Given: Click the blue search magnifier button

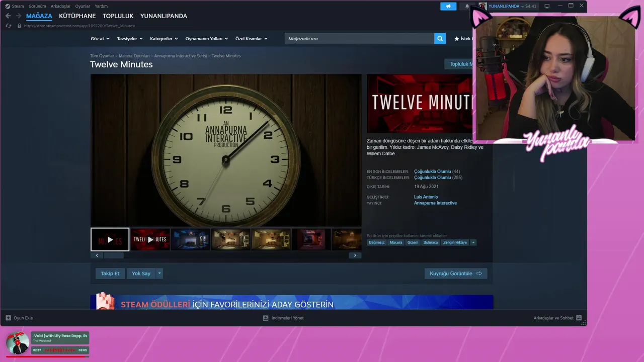Looking at the screenshot, I should pos(440,39).
